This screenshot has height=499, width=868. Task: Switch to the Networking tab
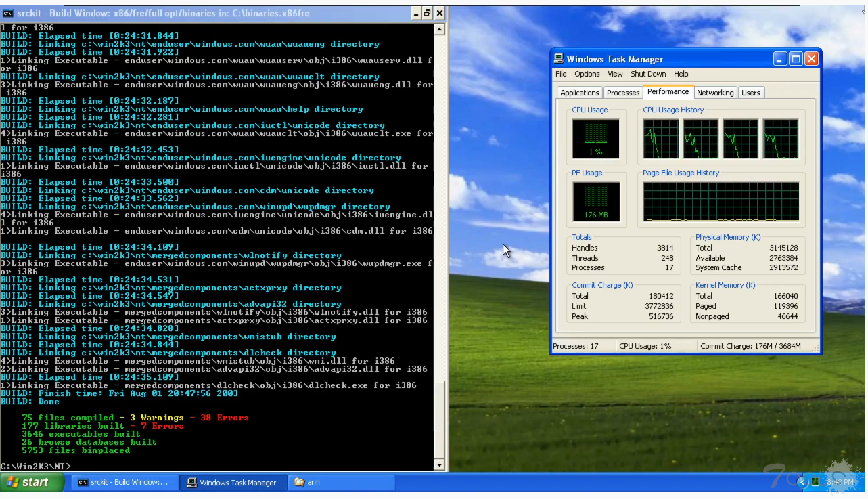click(x=714, y=93)
